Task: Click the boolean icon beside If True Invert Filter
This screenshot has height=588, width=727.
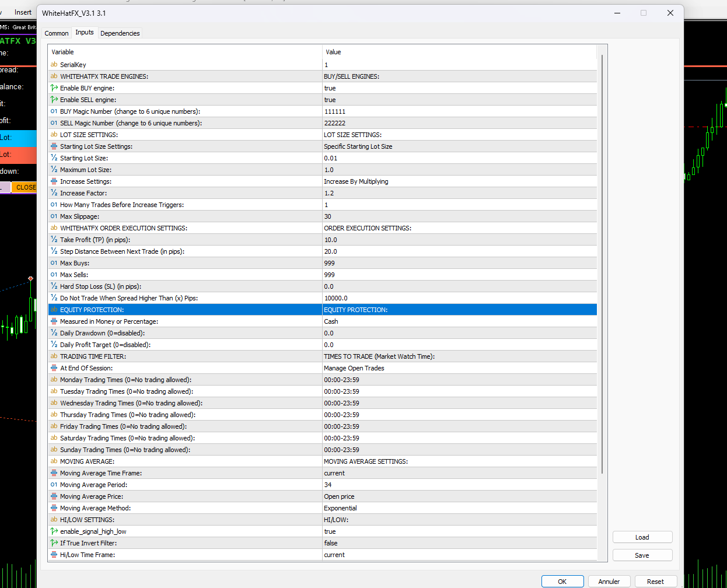Action: (54, 543)
